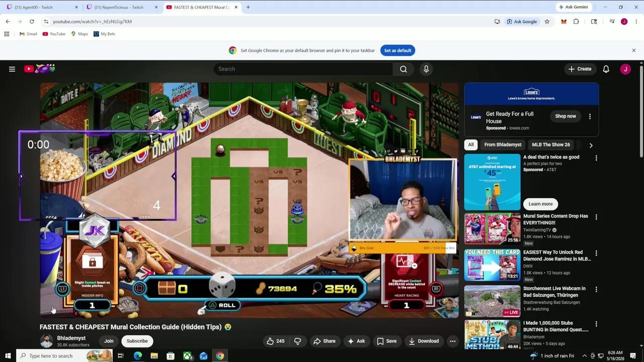Submit search with the magnifier button
The height and width of the screenshot is (362, 644).
click(404, 69)
